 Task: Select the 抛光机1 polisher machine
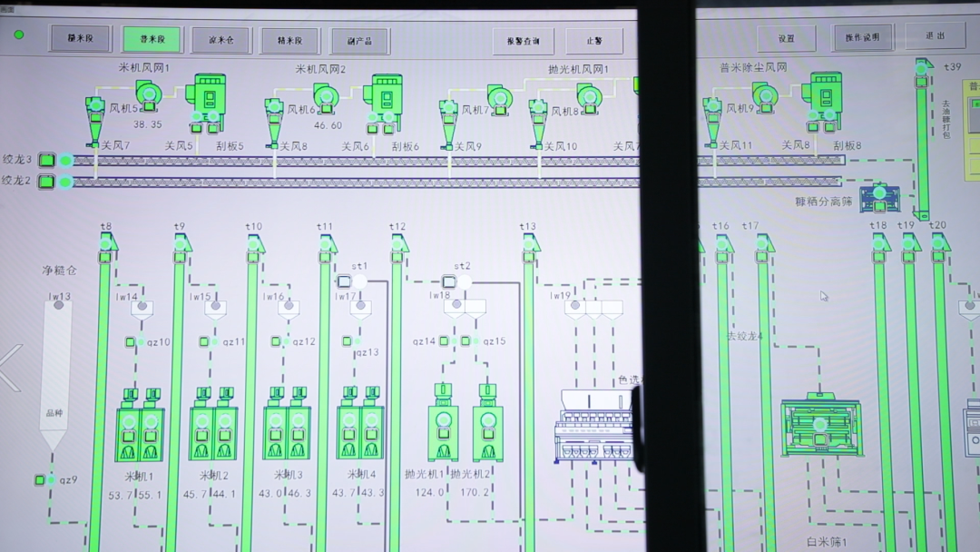coord(443,422)
